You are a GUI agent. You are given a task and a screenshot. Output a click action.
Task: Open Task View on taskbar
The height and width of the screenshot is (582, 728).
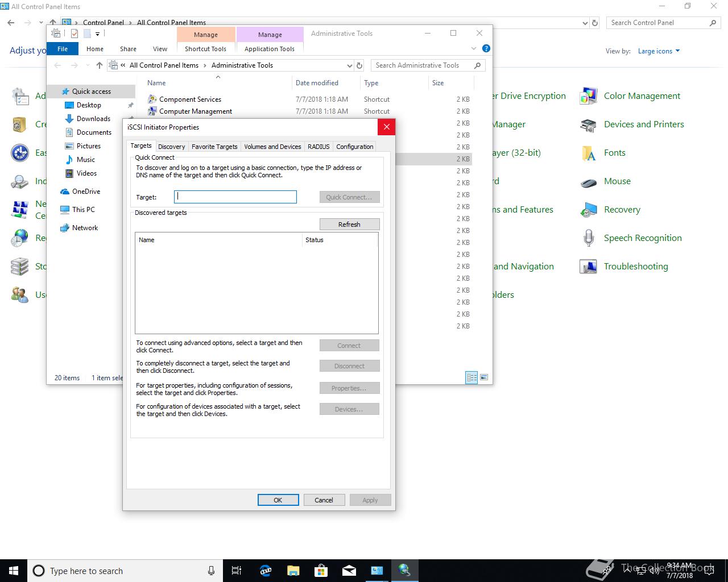point(237,571)
